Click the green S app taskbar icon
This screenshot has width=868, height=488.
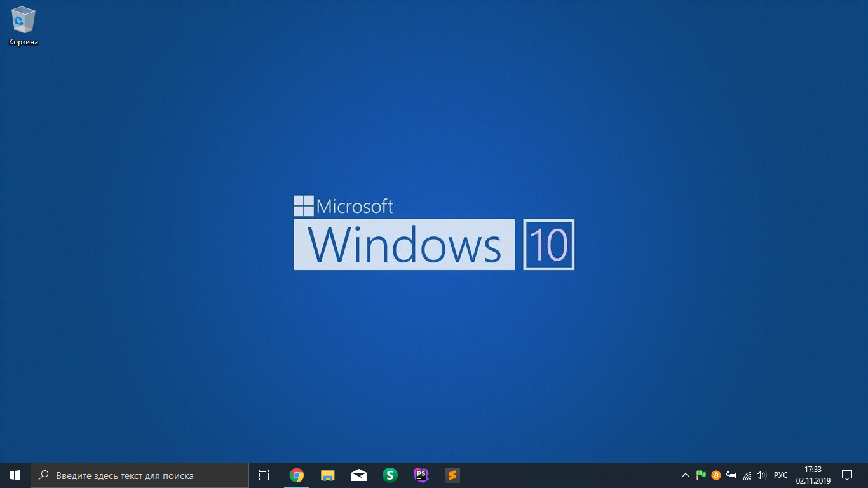coord(390,475)
